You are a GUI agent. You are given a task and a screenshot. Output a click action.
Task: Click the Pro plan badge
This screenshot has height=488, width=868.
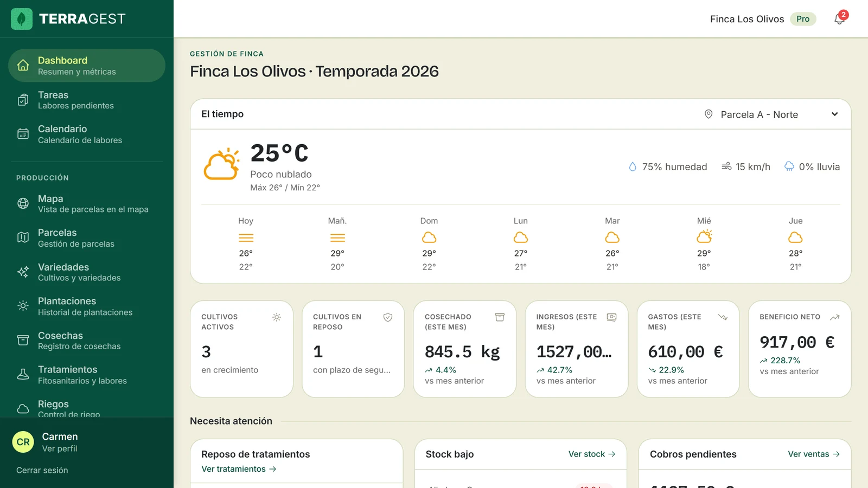803,19
